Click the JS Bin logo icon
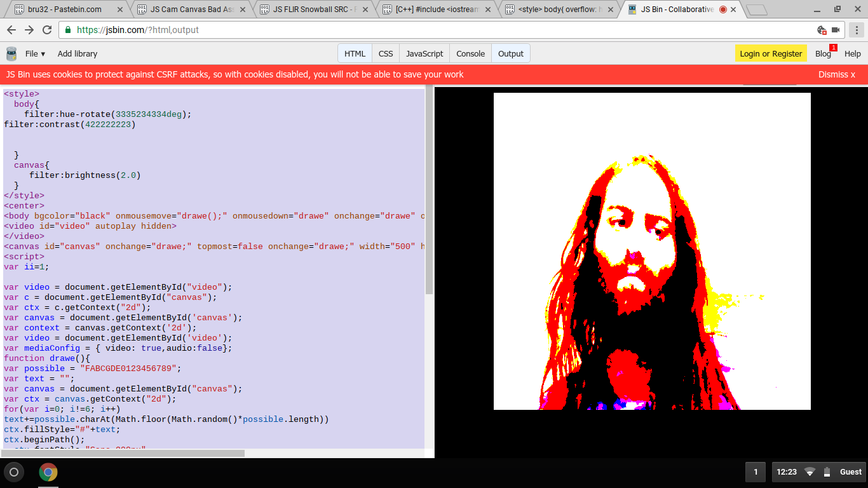Viewport: 868px width, 488px height. point(11,53)
